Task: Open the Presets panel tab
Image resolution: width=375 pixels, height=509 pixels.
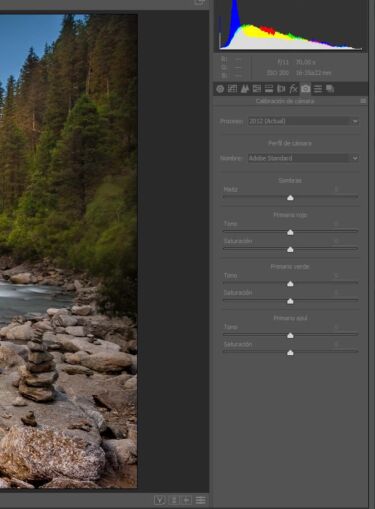Action: coord(318,89)
